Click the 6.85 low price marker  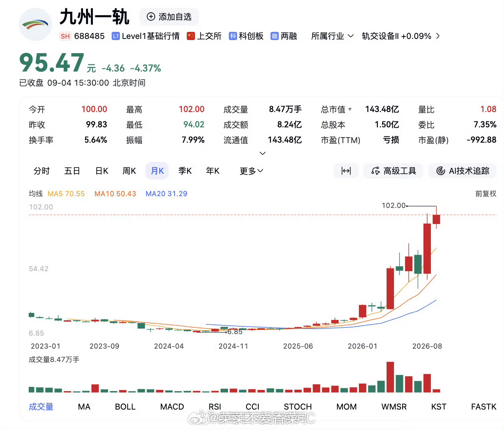coord(235,332)
